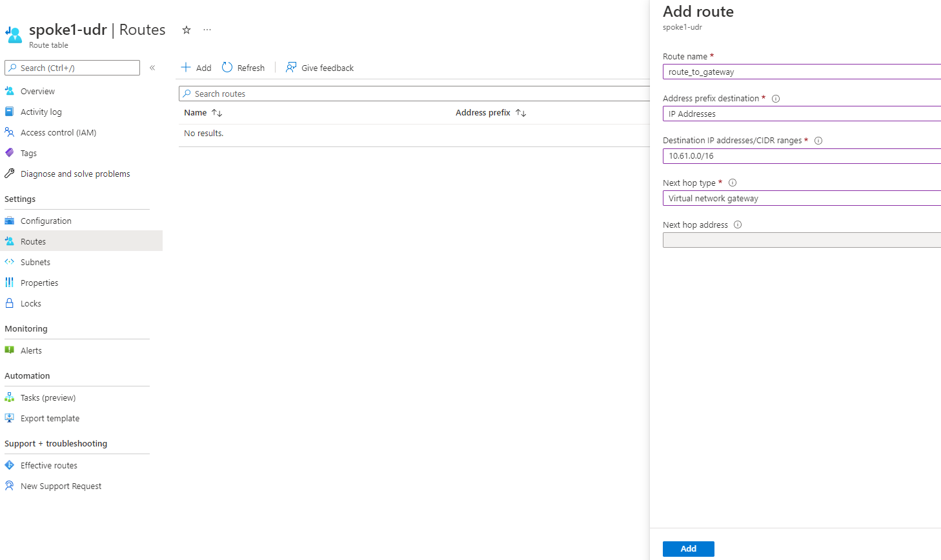Screen dimensions: 941x560
Task: Click the Address prefix column header
Action: [x=483, y=113]
